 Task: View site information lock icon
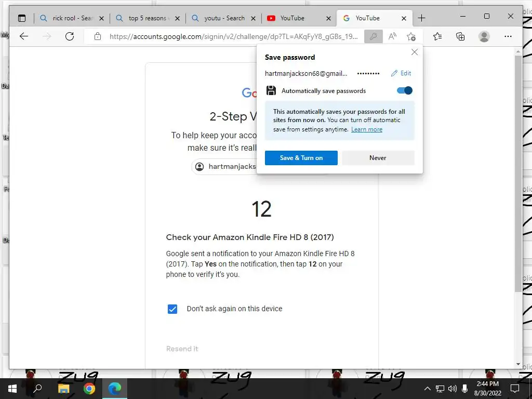click(x=98, y=36)
